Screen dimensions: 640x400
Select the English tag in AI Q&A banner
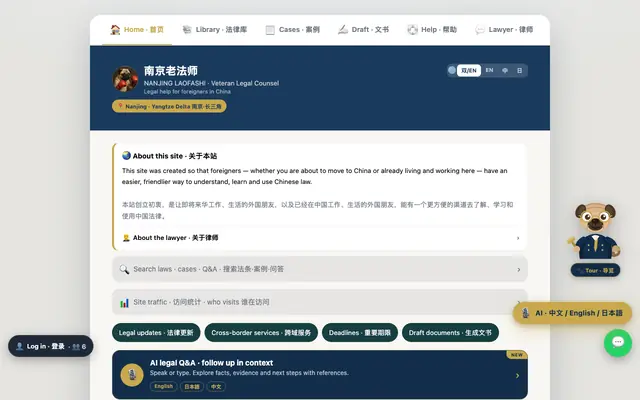(163, 387)
